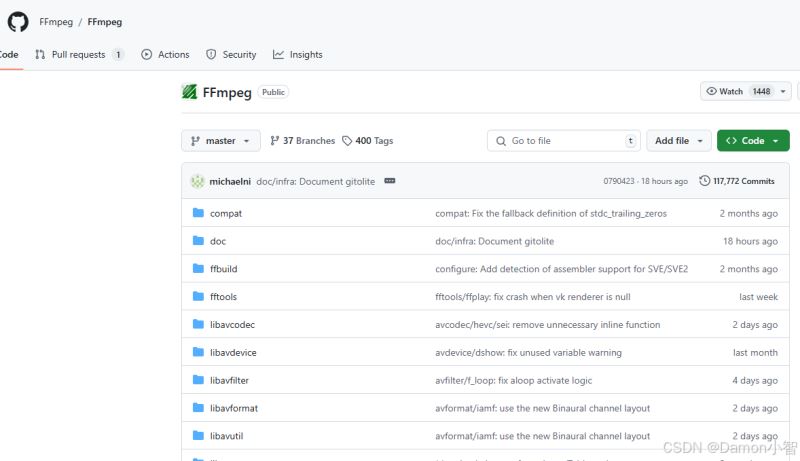This screenshot has width=800, height=461.
Task: Click the Go to file search field
Action: click(x=564, y=141)
